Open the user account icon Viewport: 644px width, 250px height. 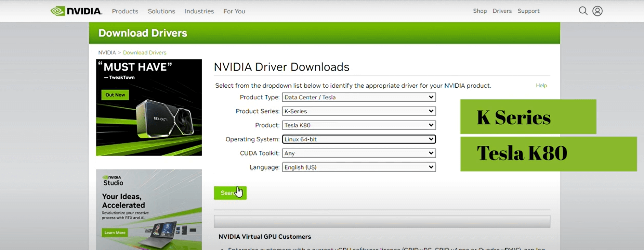597,11
